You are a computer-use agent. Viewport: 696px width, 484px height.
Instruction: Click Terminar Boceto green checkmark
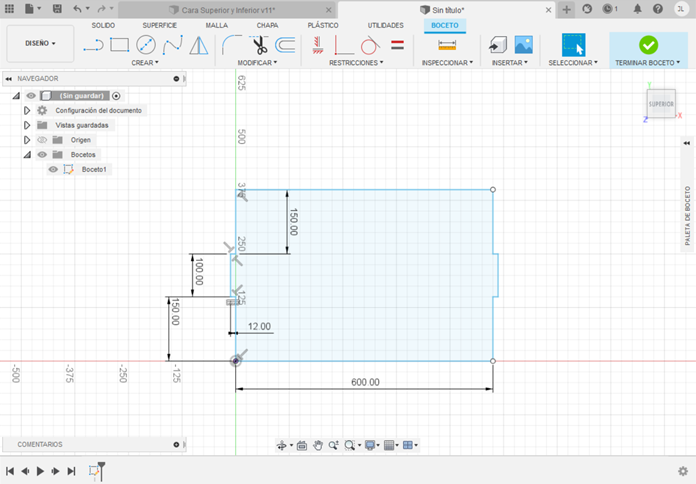649,45
